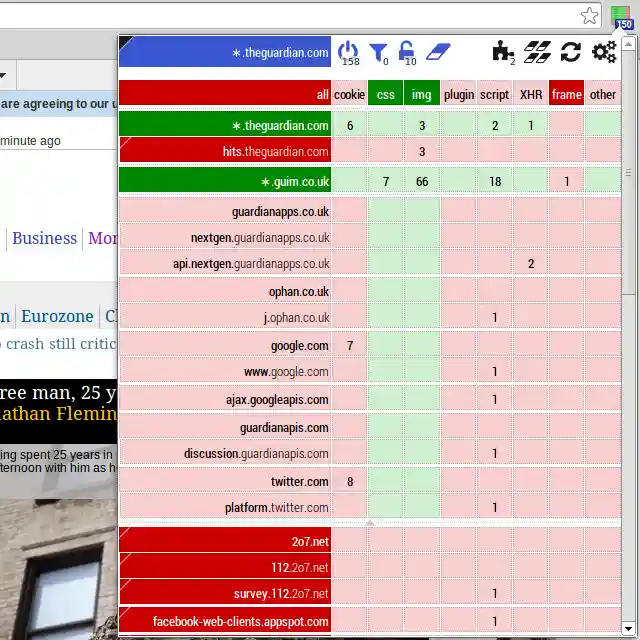Open the Business link on the page
This screenshot has width=640, height=640.
click(x=44, y=238)
